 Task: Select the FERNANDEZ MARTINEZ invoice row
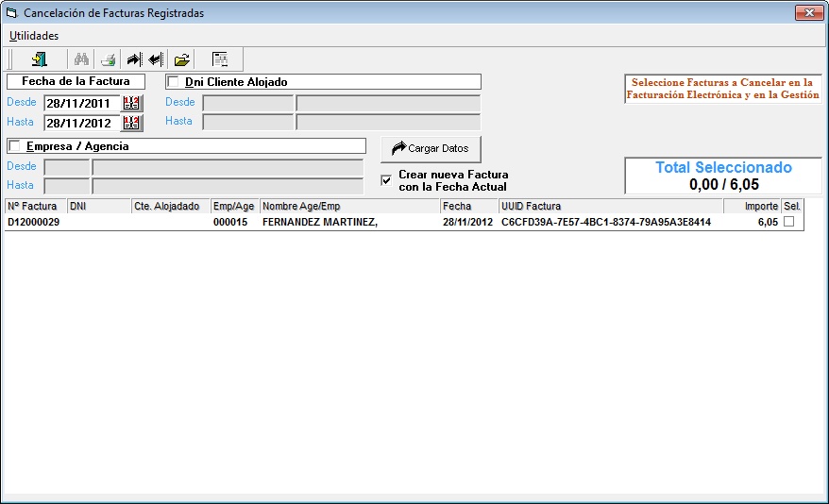[312, 223]
